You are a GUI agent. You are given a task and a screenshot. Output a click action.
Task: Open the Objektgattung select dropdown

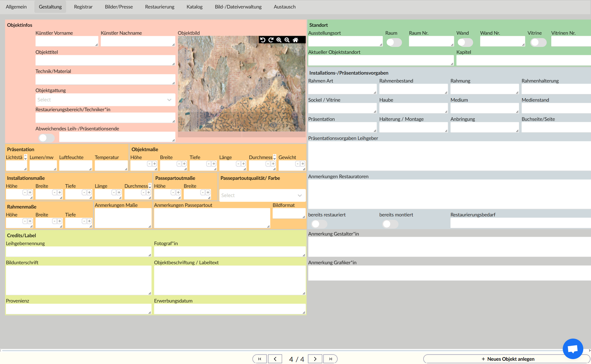tap(105, 100)
